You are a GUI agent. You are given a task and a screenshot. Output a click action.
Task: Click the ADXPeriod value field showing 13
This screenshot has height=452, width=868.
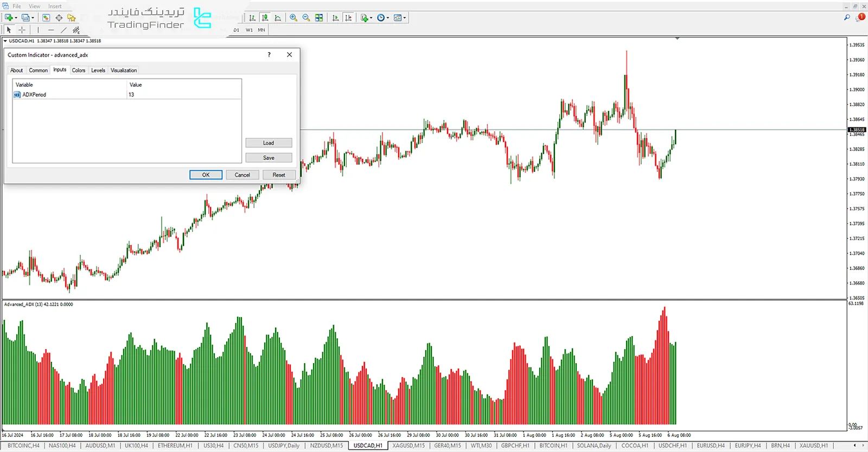[183, 95]
